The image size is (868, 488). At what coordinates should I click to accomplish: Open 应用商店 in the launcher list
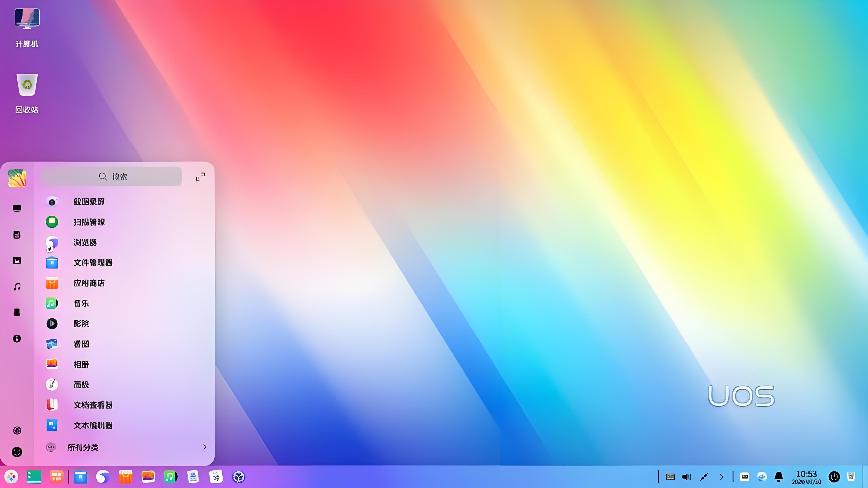click(x=125, y=283)
